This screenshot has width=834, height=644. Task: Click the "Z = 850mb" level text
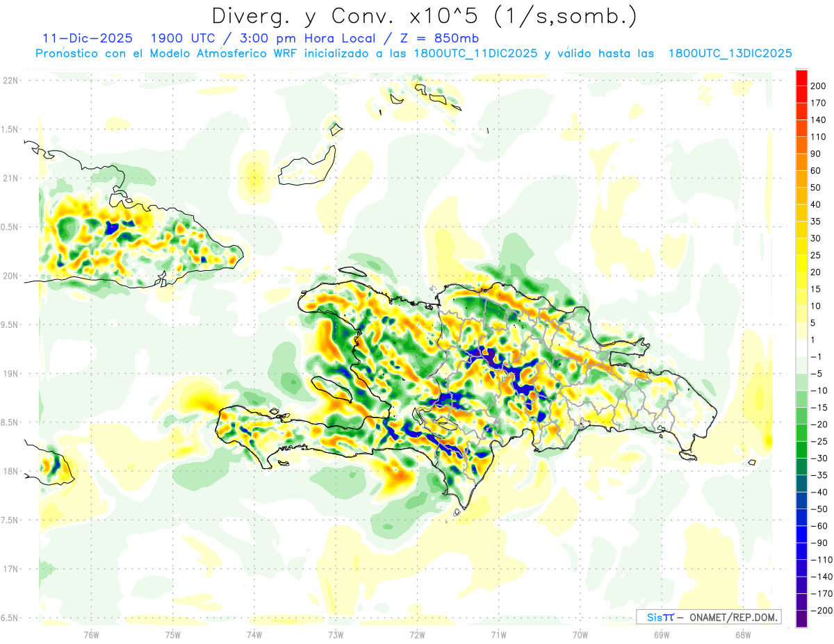point(439,38)
